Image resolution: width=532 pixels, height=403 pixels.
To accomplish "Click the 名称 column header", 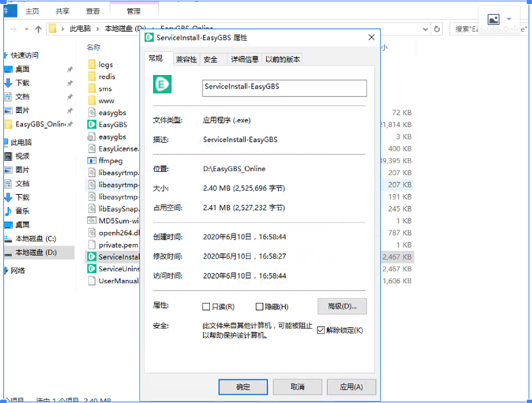I will [x=93, y=47].
